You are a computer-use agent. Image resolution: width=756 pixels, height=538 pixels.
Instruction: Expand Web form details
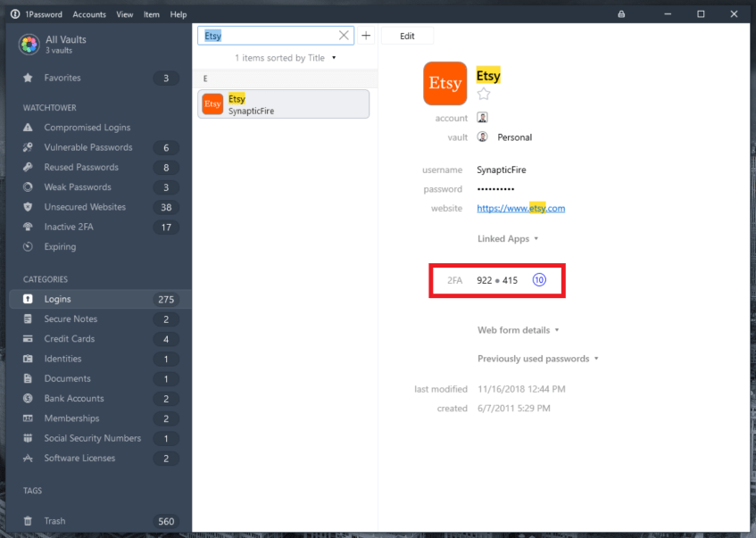[518, 330]
